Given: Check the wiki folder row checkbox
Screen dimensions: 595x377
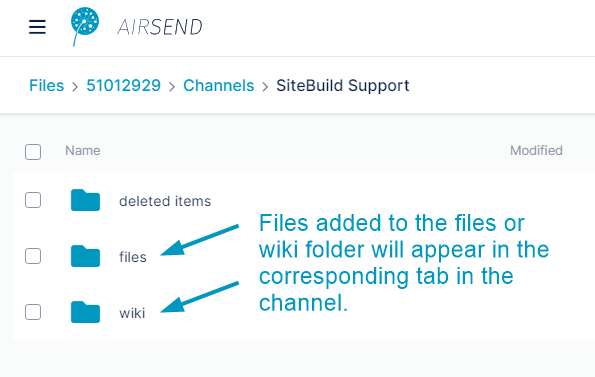Looking at the screenshot, I should tap(33, 312).
